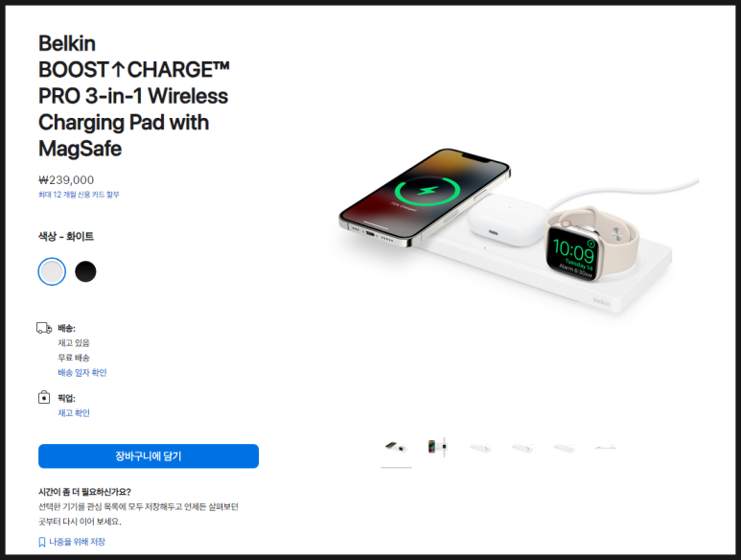Open the 배송 일자 확인 link

pos(82,372)
